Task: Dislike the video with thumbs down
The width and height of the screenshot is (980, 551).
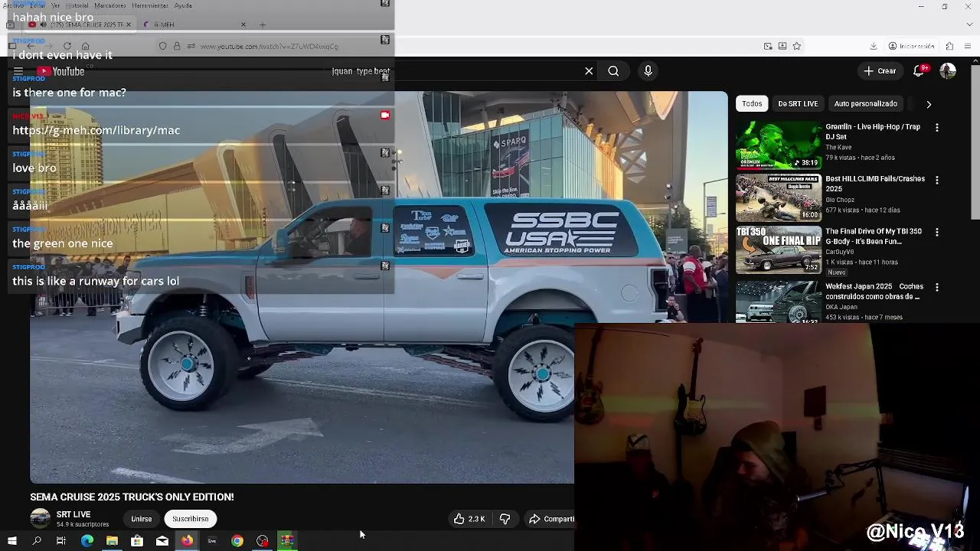Action: tap(505, 519)
